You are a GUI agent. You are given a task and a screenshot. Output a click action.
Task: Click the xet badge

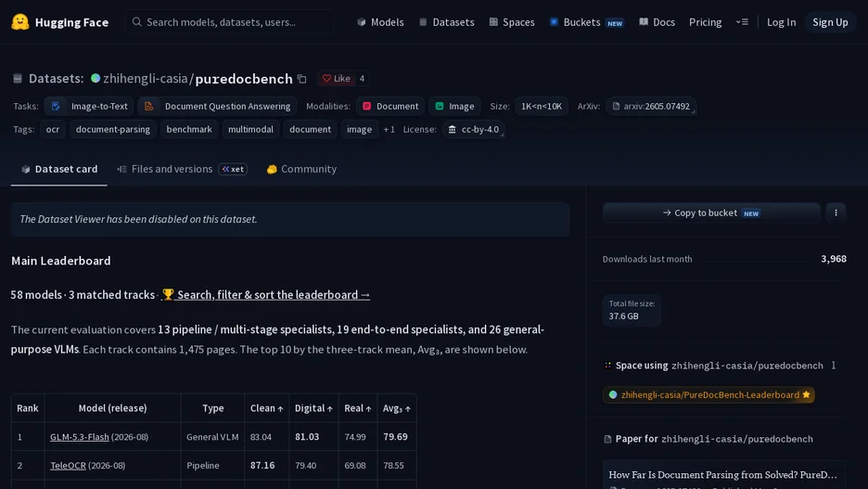tap(233, 170)
